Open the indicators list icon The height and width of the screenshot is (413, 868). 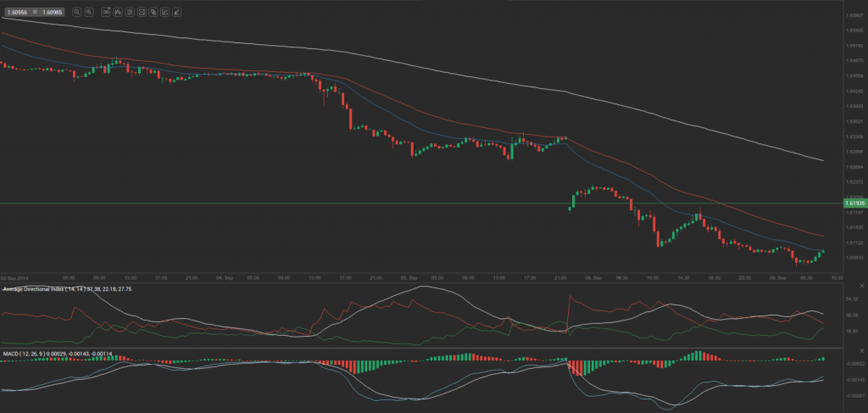point(129,13)
